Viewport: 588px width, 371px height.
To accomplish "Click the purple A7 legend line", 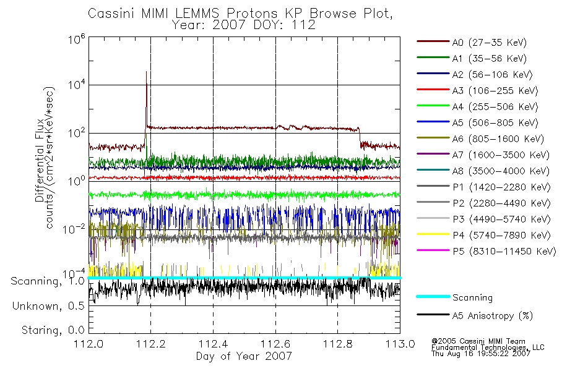I will pos(433,153).
